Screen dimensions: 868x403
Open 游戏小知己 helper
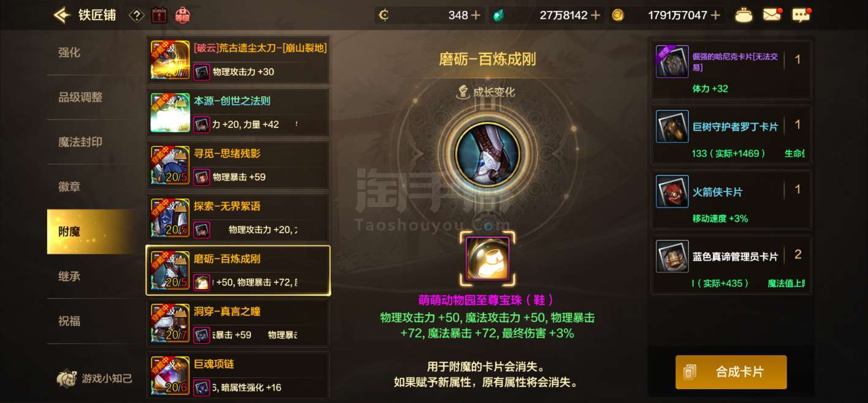(x=94, y=379)
